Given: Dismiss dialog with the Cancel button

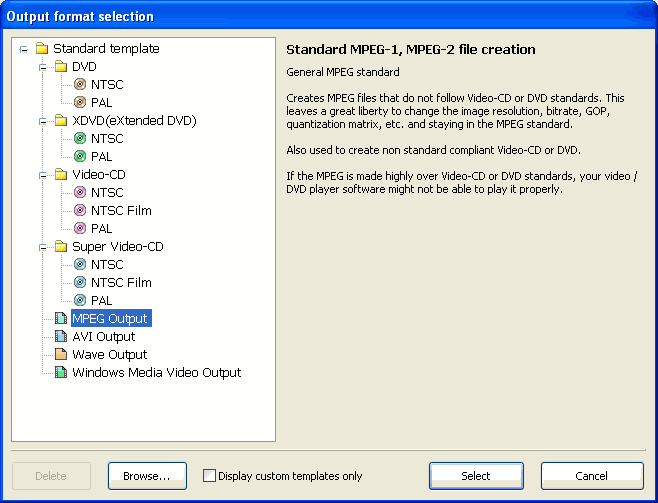Looking at the screenshot, I should [592, 476].
